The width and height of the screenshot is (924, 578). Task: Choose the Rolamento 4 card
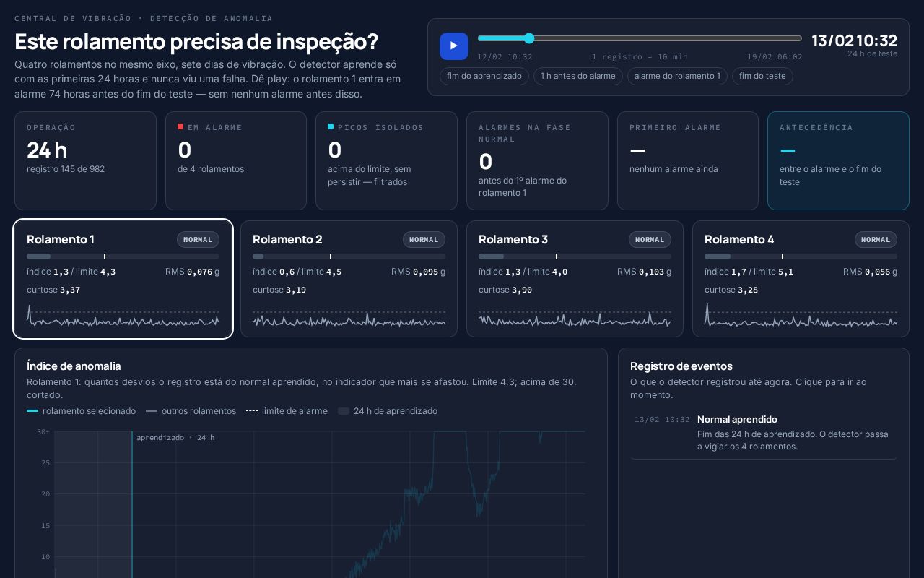pos(801,279)
